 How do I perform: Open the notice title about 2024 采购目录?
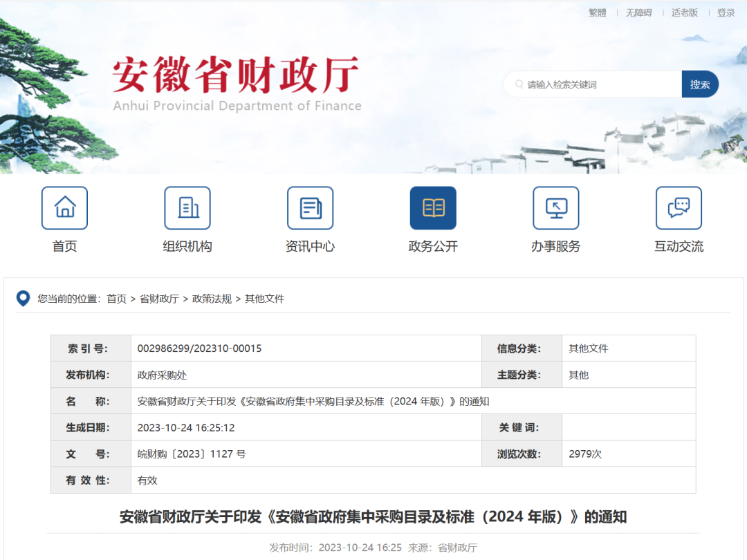373,516
